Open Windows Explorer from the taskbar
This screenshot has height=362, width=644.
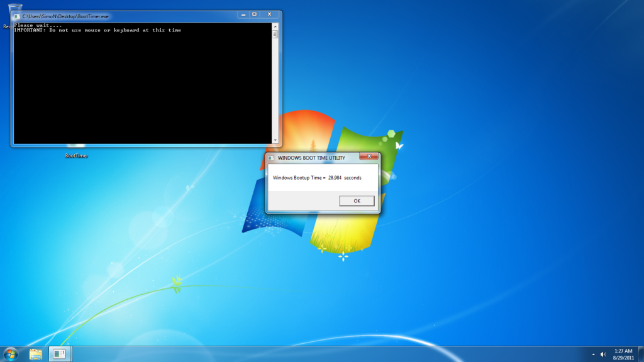tap(36, 354)
